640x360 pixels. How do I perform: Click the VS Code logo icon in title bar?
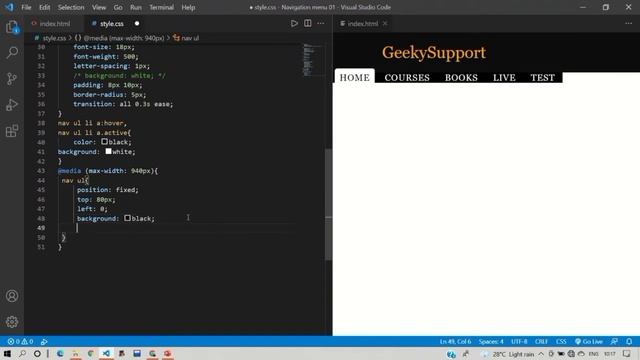tap(9, 7)
